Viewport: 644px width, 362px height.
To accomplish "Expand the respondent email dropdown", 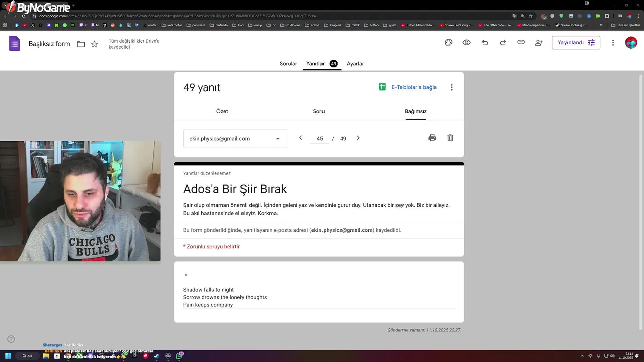I will (x=235, y=139).
